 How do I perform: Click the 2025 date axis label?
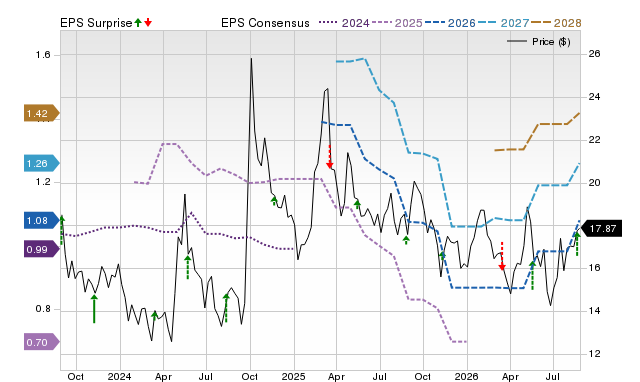(x=293, y=376)
